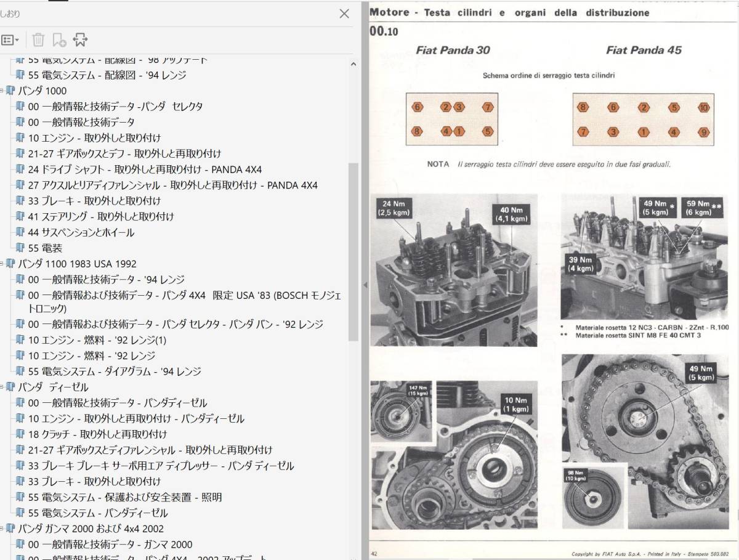Click bookmark icon beside 41 ステアリング
This screenshot has height=560, width=739.
[x=20, y=217]
